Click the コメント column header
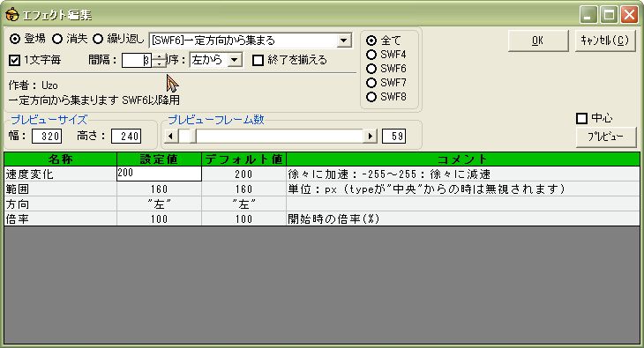Screen dimensions: 644x348 pos(462,159)
